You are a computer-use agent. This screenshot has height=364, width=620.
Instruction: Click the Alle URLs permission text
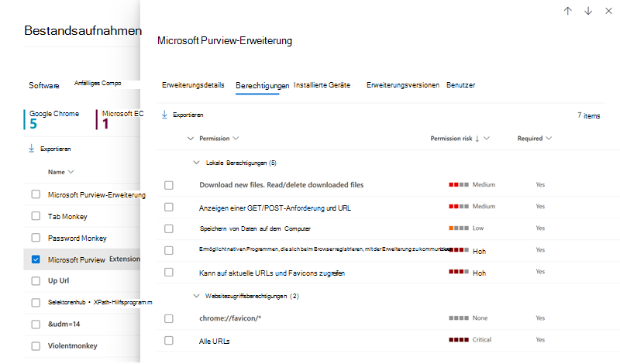pos(215,341)
